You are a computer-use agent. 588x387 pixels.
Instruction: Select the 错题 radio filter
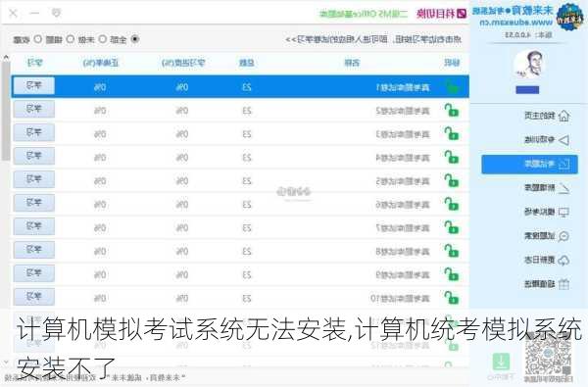point(71,39)
